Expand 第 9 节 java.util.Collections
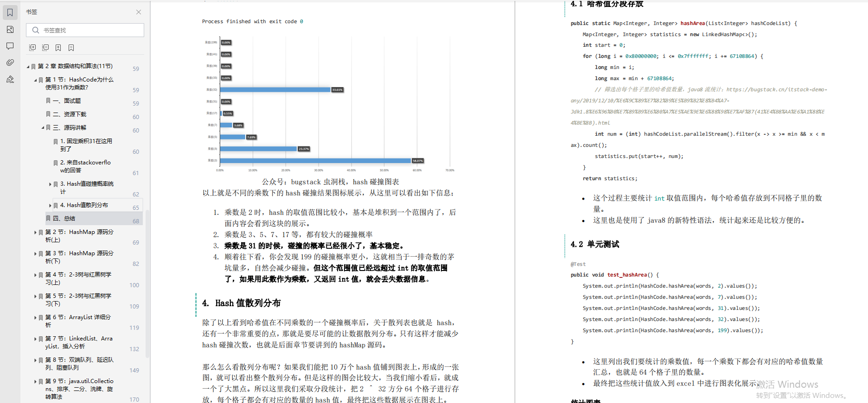868x403 pixels. pyautogui.click(x=35, y=382)
